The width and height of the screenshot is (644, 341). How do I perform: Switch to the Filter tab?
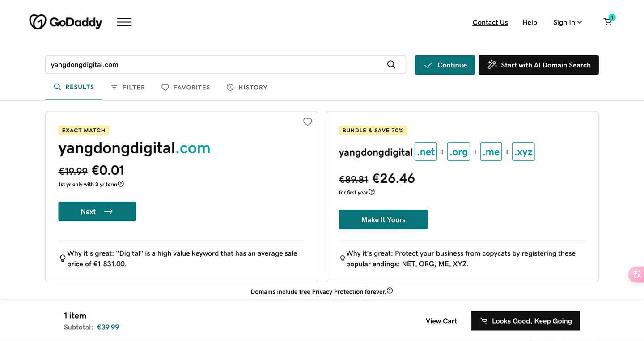128,88
